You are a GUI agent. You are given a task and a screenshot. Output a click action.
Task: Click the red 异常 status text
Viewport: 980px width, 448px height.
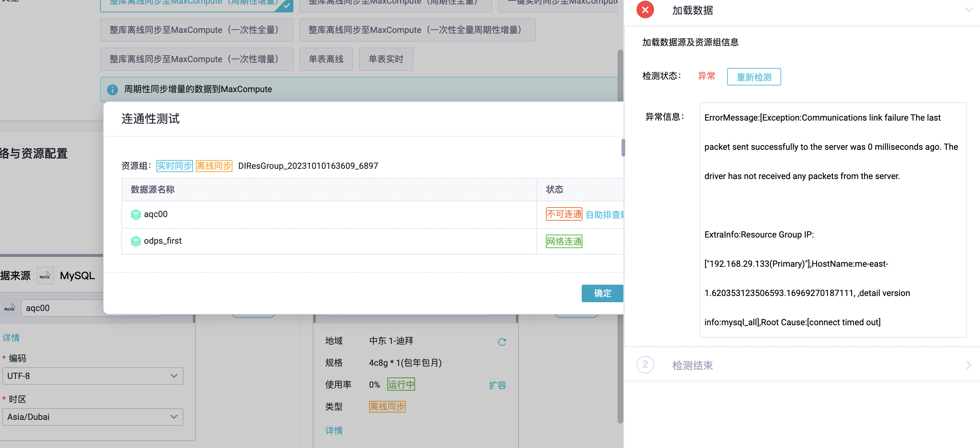tap(706, 76)
